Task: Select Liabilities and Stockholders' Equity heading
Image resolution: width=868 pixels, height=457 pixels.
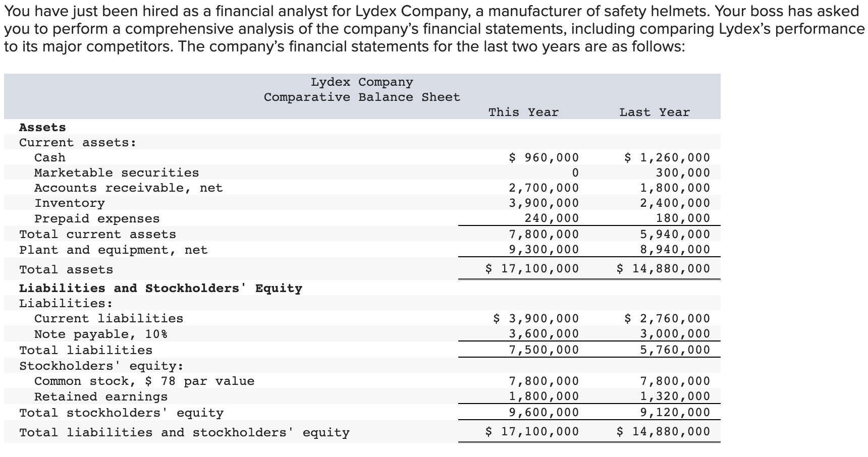Action: [x=160, y=289]
